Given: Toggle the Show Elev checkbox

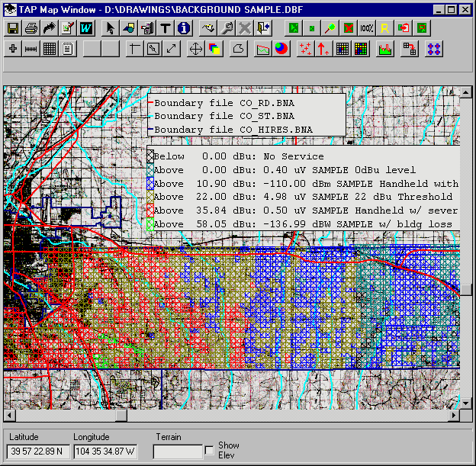Looking at the screenshot, I should tap(210, 450).
